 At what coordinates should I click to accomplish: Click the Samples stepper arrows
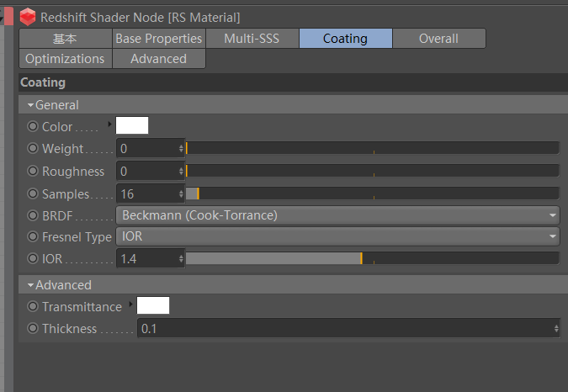181,194
